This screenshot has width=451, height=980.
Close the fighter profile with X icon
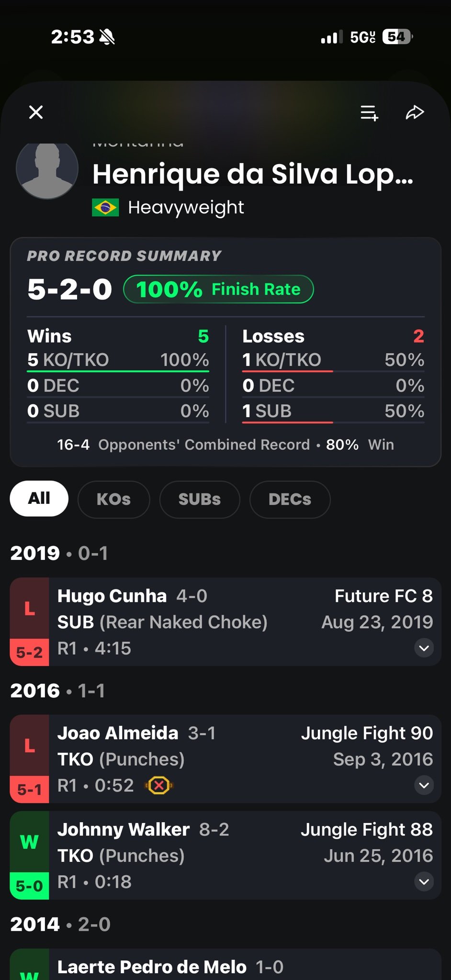[36, 112]
